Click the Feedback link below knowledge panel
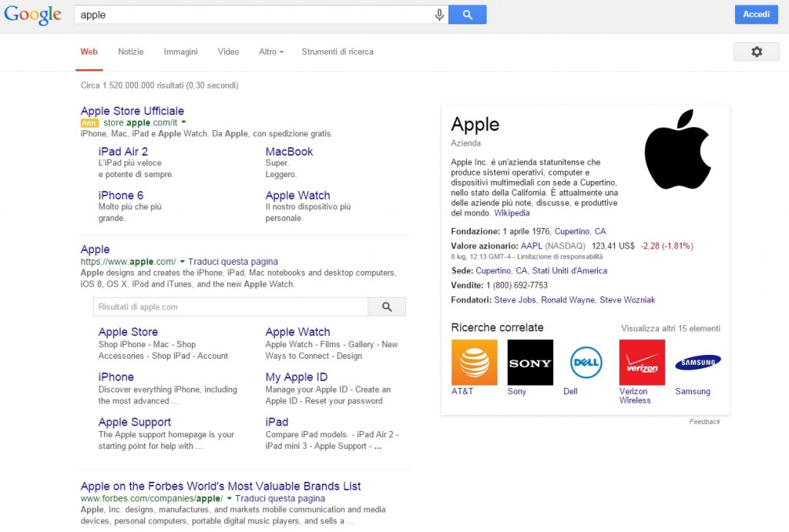Viewport: 789px width, 532px height. pos(704,422)
